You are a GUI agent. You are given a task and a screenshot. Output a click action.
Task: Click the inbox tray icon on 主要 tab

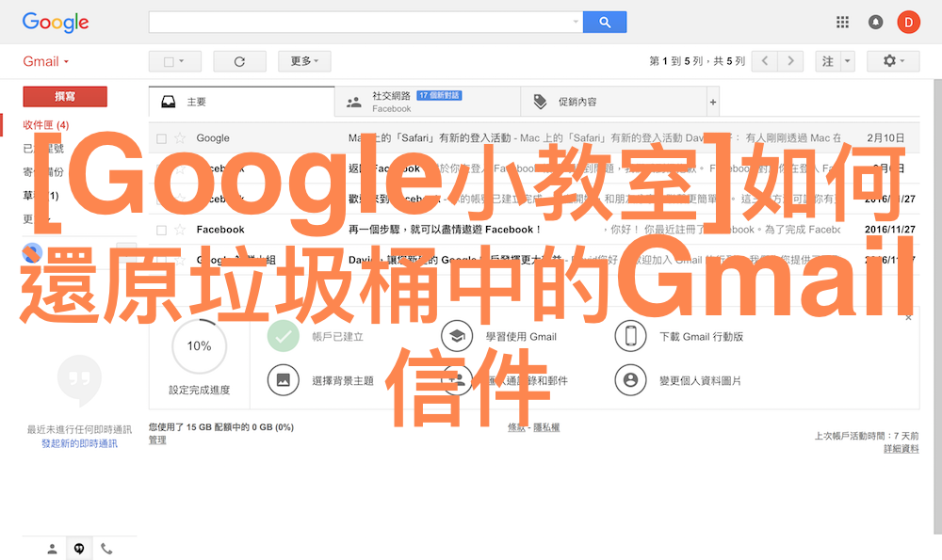coord(169,102)
